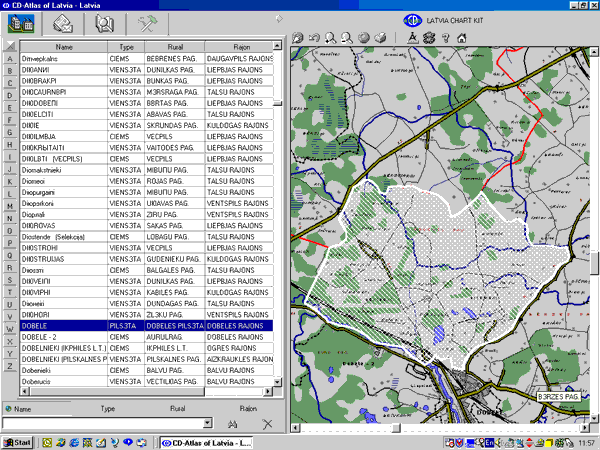Open the Windows Start menu
The width and height of the screenshot is (600, 450).
[x=18, y=443]
